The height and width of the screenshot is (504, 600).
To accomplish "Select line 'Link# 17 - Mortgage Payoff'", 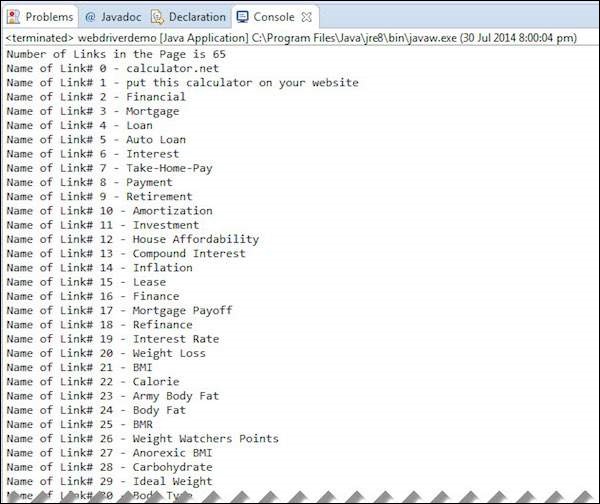I will [x=119, y=311].
